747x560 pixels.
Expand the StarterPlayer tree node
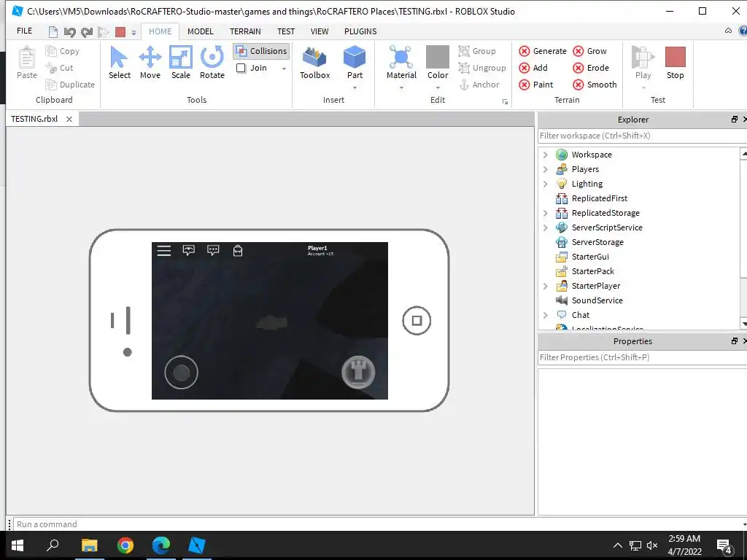click(x=546, y=286)
